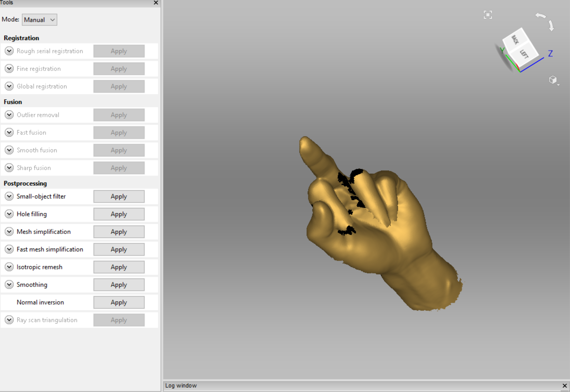Open the small cube projection icon menu
570x392 pixels.
(x=553, y=80)
